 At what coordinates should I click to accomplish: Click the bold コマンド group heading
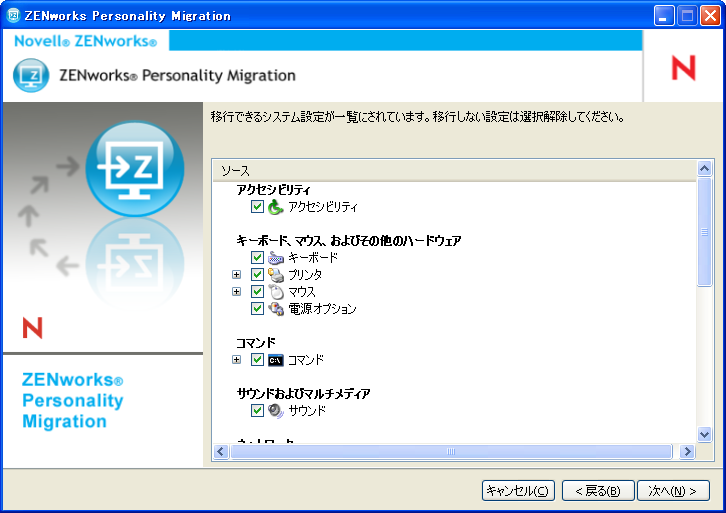click(x=256, y=343)
